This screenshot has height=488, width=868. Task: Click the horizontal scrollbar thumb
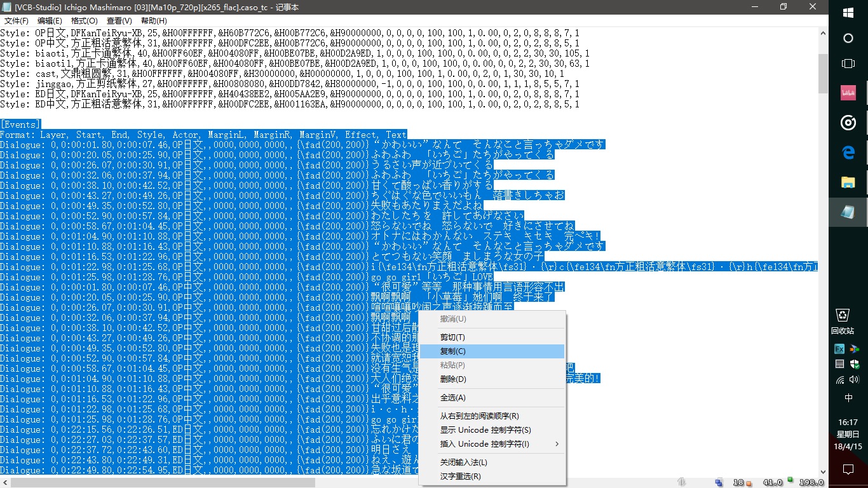163,482
